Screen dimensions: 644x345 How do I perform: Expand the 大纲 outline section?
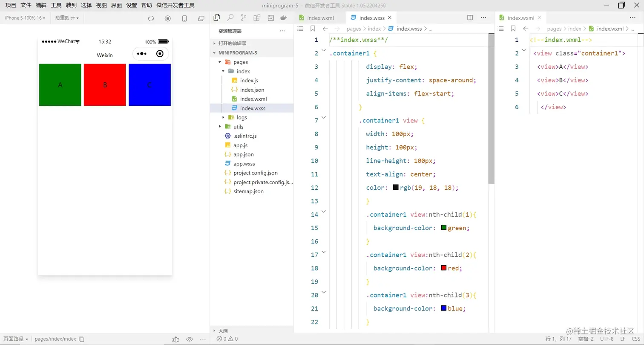click(x=251, y=331)
